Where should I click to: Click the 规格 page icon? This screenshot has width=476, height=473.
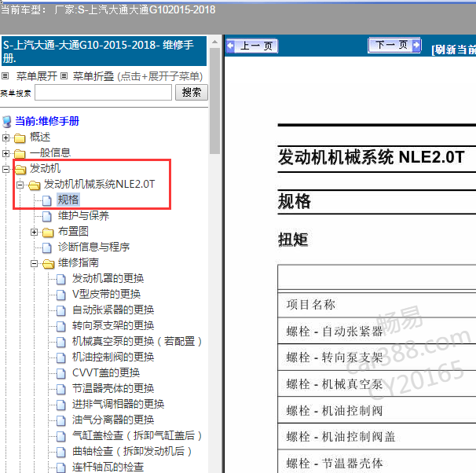pyautogui.click(x=47, y=200)
